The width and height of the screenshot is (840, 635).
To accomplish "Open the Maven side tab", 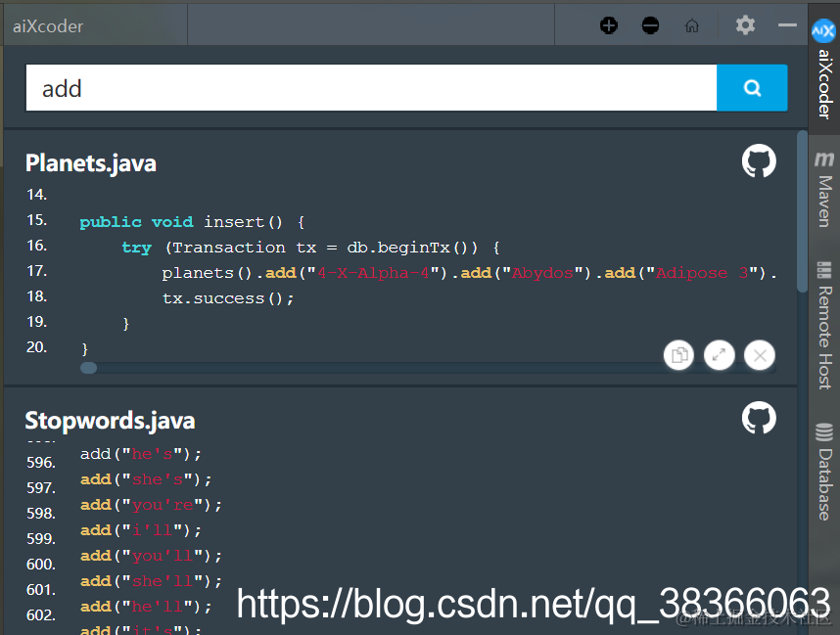I will click(824, 190).
